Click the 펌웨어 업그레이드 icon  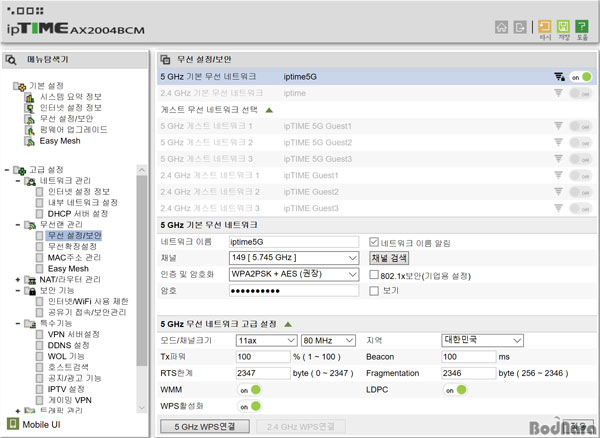tap(29, 130)
